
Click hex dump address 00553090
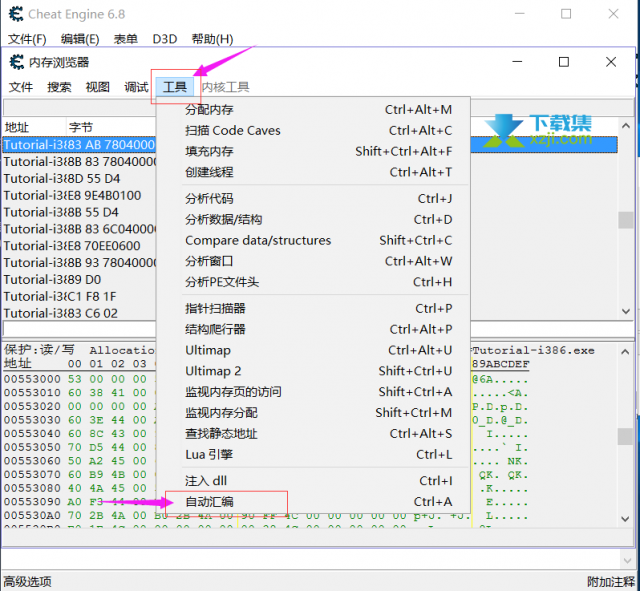point(32,502)
